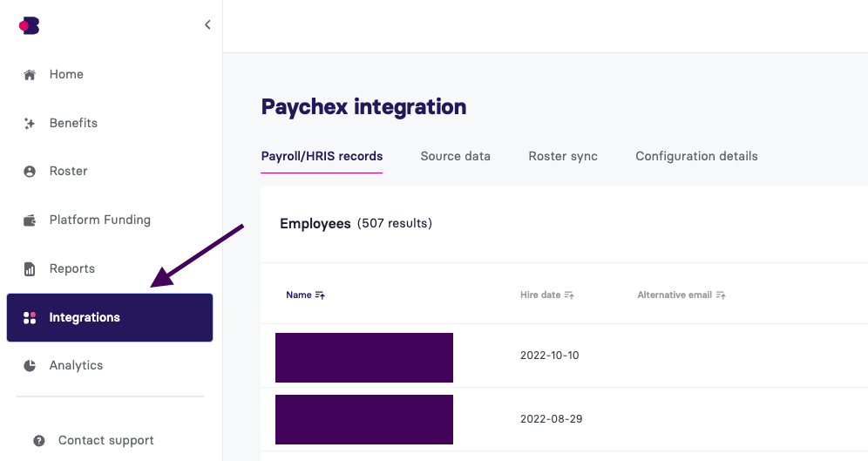Click the company logo in sidebar
The height and width of the screenshot is (461, 868).
29,25
